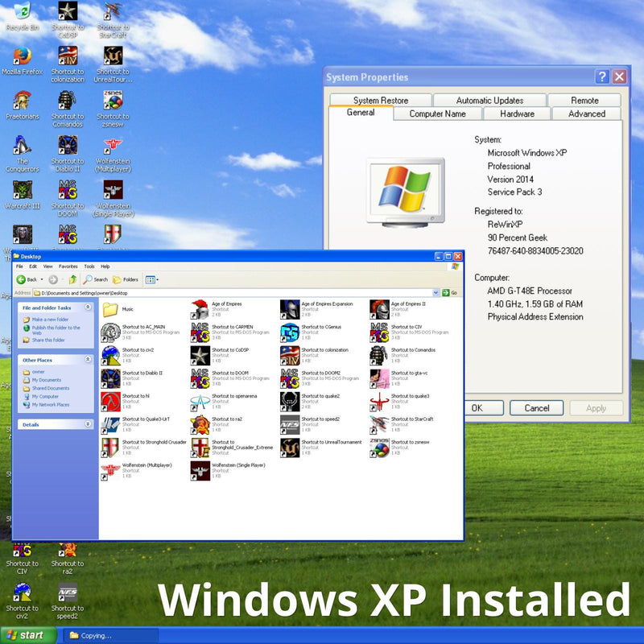Switch to the Hardware tab

pos(517,114)
